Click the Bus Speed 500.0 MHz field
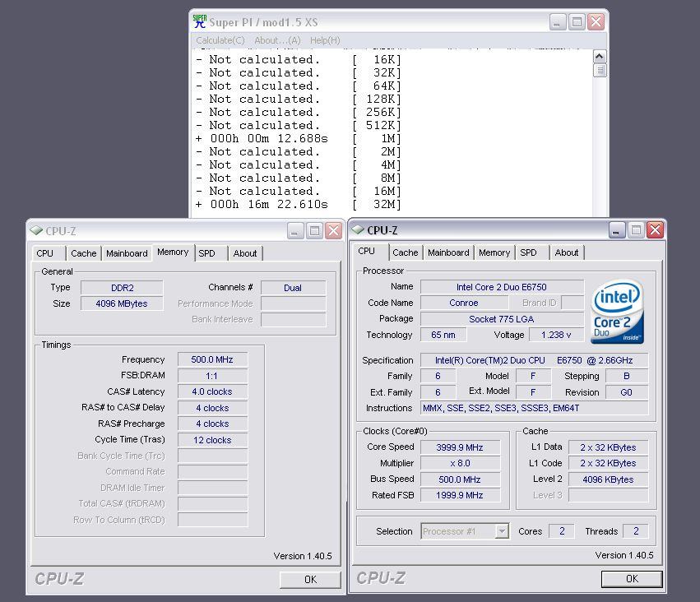The height and width of the screenshot is (602, 700). (460, 479)
